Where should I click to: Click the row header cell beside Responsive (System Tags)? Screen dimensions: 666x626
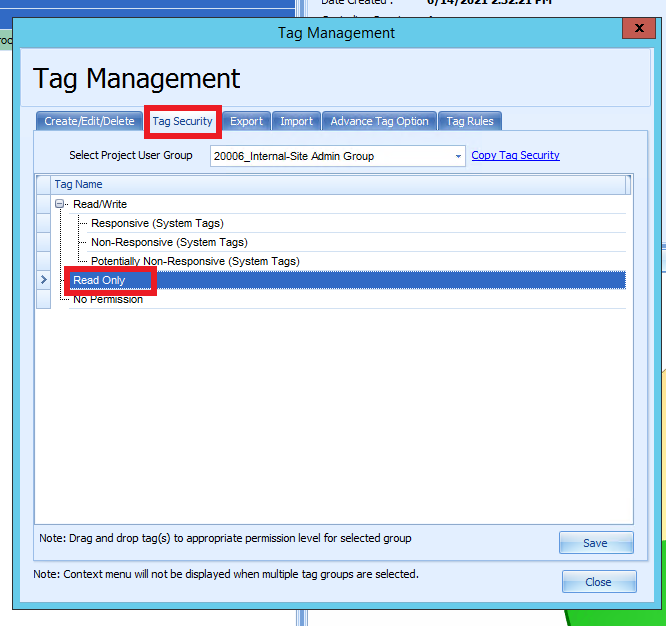(x=43, y=223)
